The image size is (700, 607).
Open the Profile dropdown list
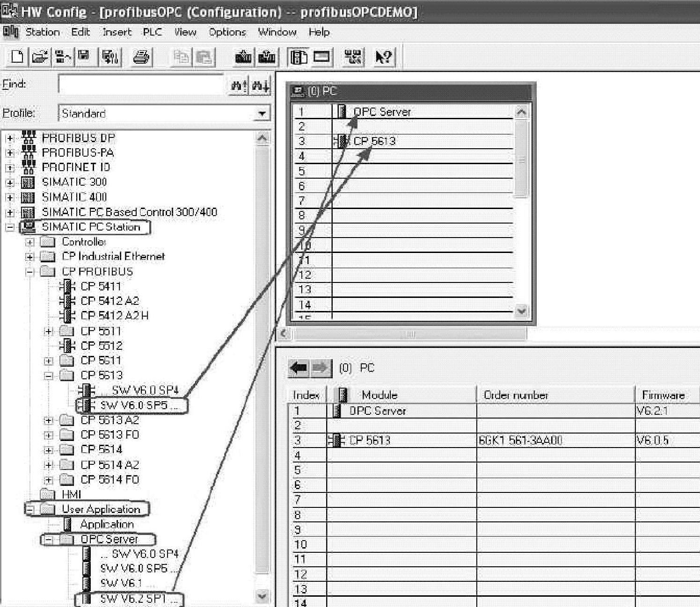[262, 113]
